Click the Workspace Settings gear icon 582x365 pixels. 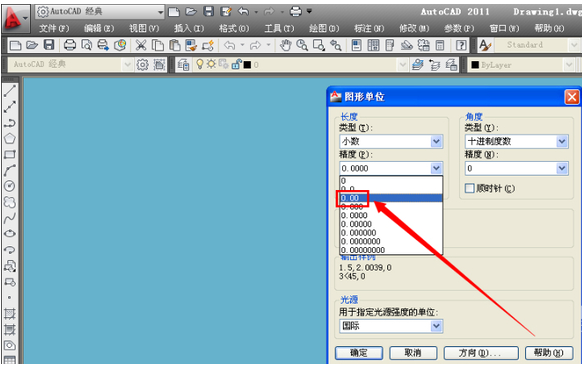click(x=142, y=65)
